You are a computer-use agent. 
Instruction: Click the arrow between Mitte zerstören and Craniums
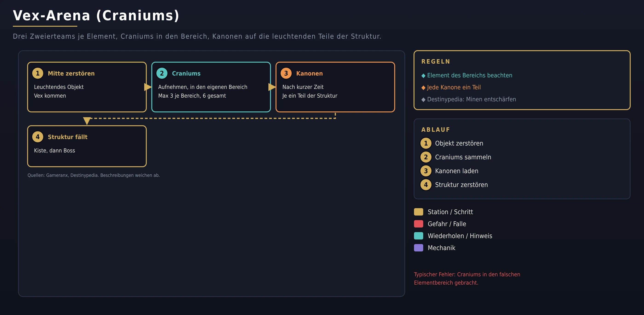148,87
